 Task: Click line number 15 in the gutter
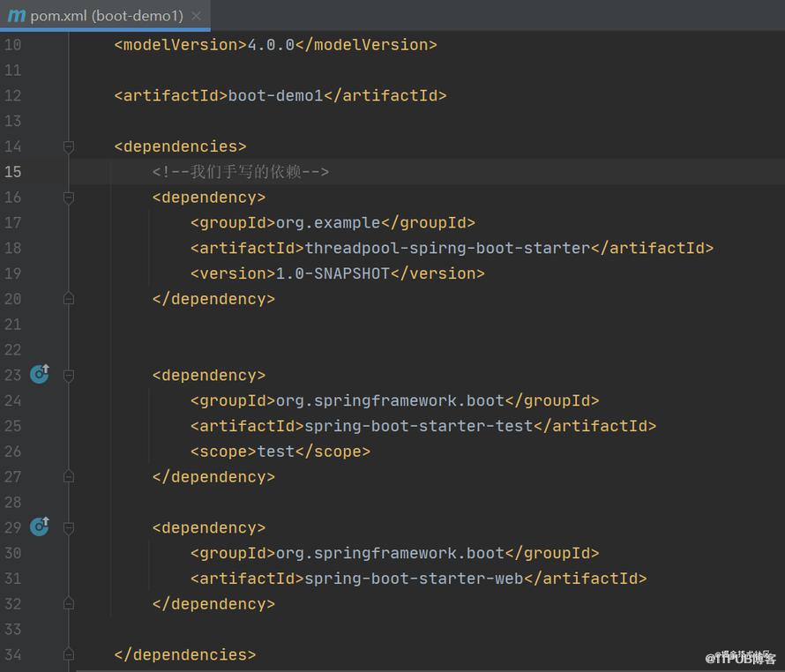(13, 172)
